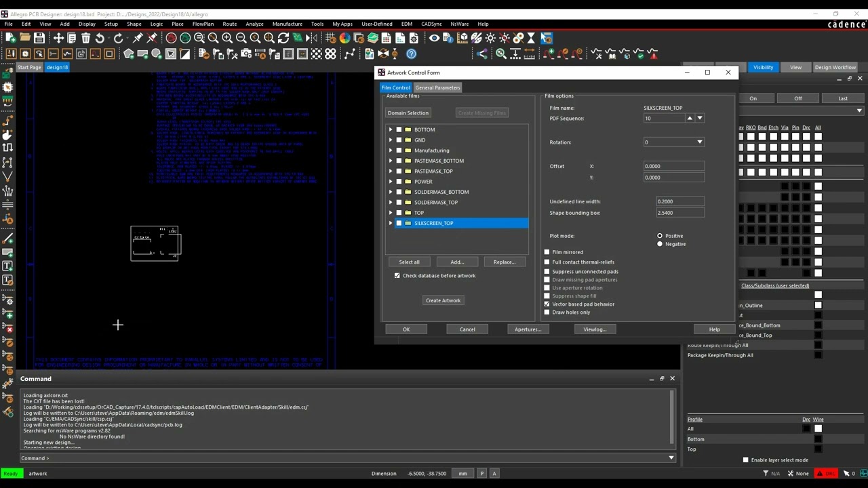Tick the checkbox next to BOTTOM film
This screenshot has height=488, width=868.
399,129
